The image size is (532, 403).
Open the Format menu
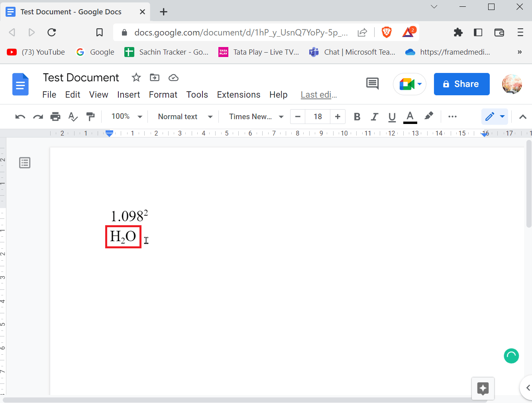pos(163,95)
